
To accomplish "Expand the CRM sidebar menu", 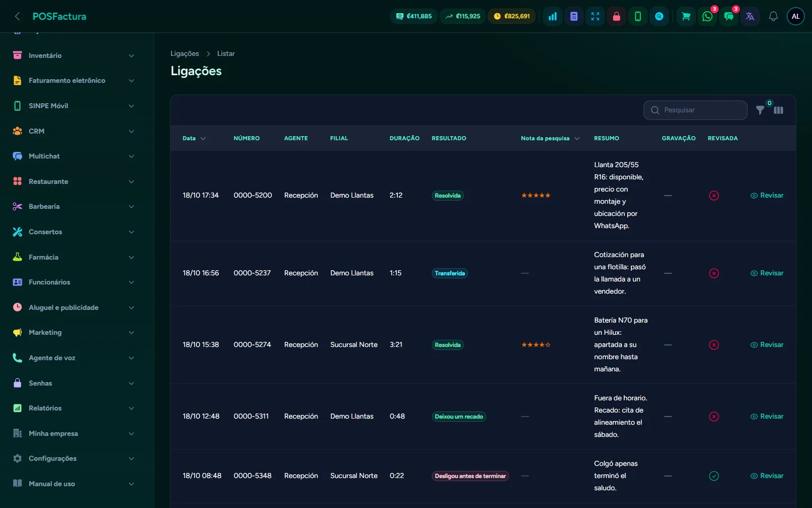I will coord(74,131).
